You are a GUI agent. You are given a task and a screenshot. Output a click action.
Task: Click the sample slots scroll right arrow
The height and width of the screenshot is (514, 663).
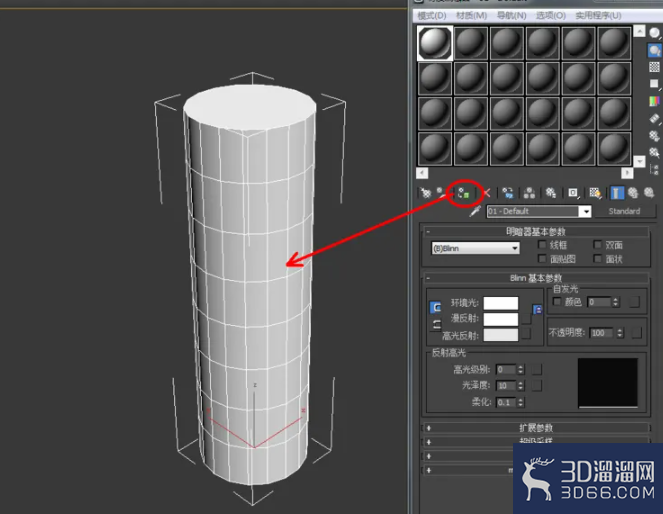(627, 173)
